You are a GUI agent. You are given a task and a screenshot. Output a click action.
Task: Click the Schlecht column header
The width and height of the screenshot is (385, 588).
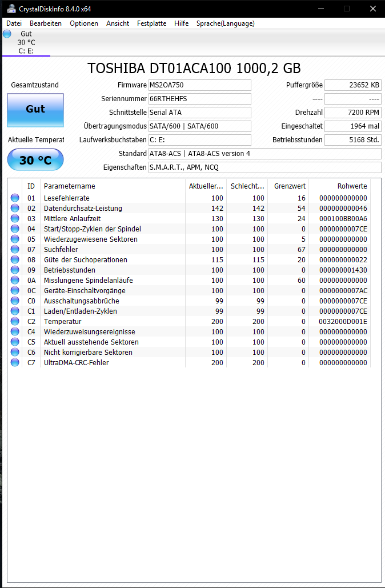(247, 186)
